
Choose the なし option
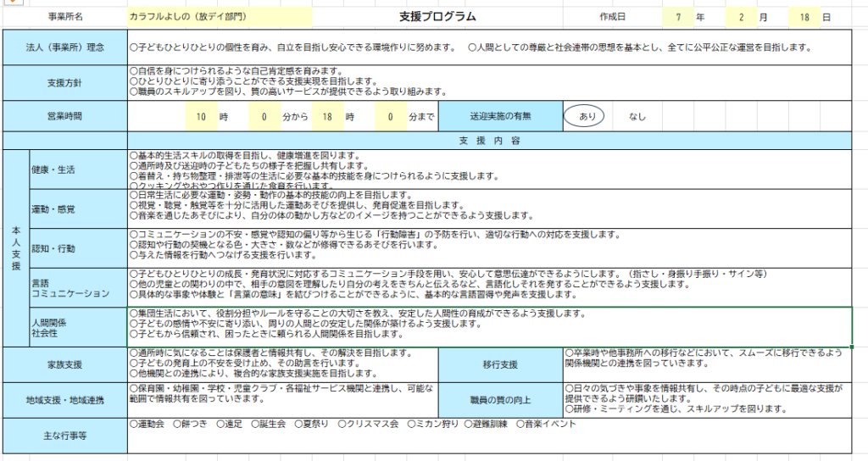click(637, 117)
